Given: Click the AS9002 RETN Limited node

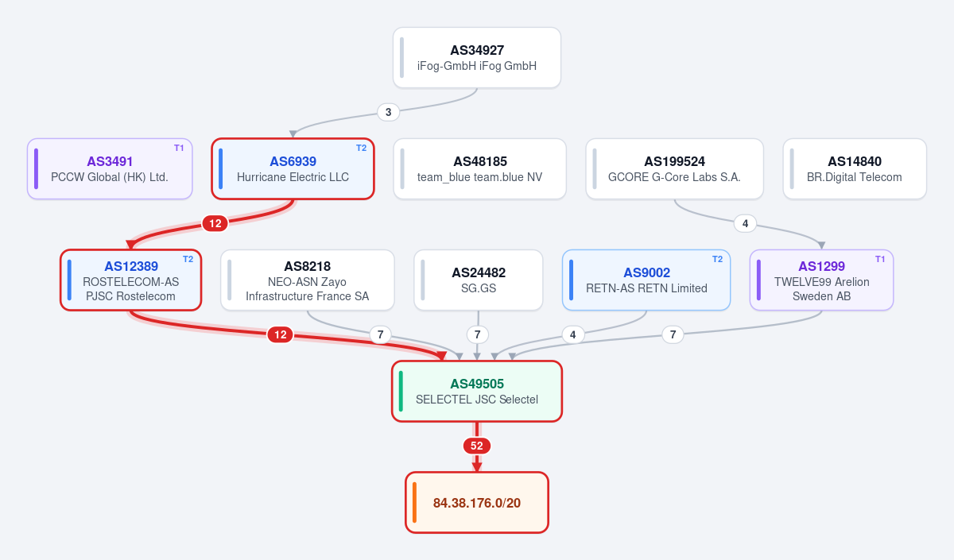Looking at the screenshot, I should pyautogui.click(x=646, y=280).
